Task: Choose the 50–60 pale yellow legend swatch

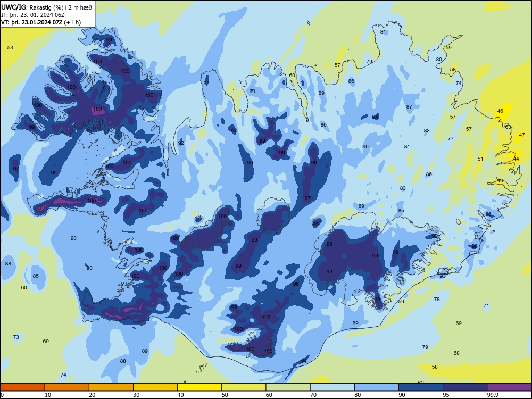Action: [244, 387]
